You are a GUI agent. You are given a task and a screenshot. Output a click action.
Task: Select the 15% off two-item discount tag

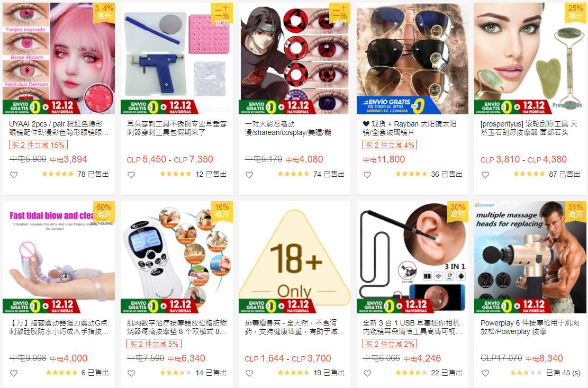coord(38,145)
